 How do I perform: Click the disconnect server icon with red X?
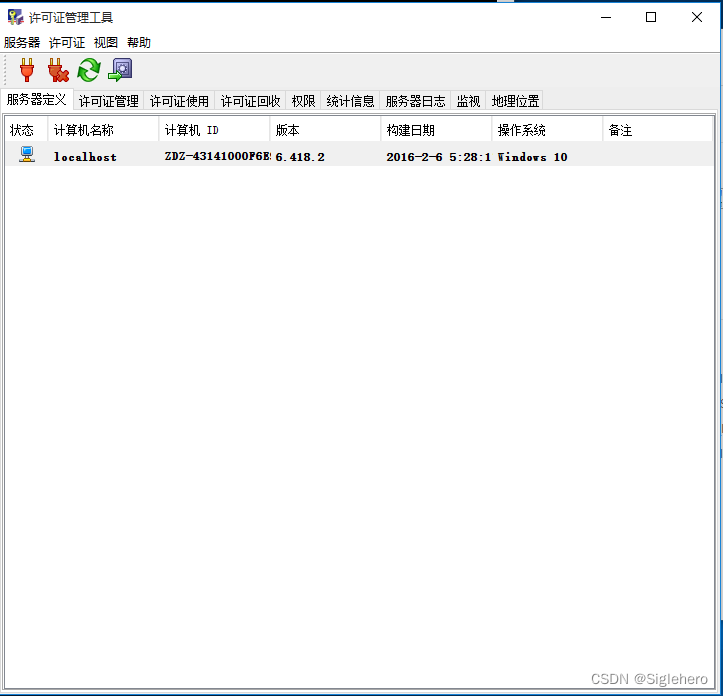click(58, 70)
